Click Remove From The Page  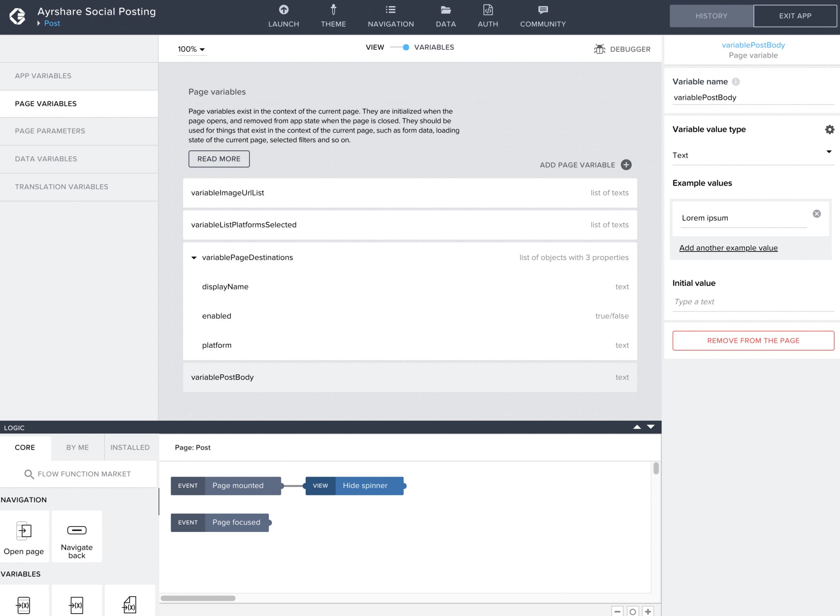tap(753, 340)
